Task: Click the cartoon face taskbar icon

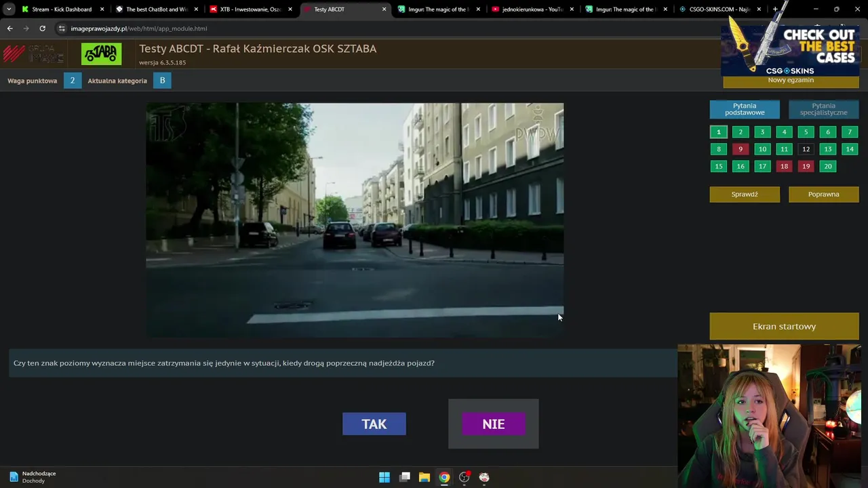Action: pos(484,477)
